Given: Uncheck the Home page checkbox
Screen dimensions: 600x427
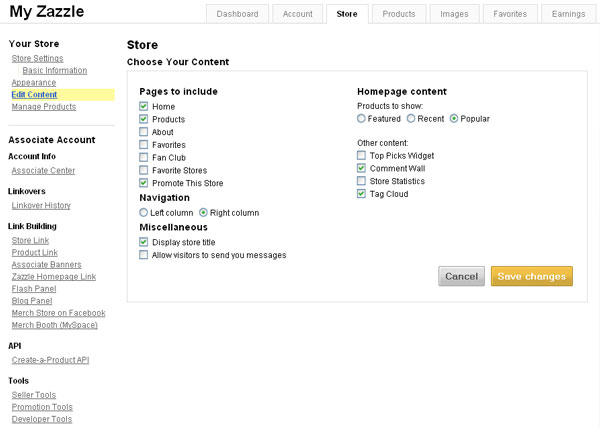Looking at the screenshot, I should 143,106.
